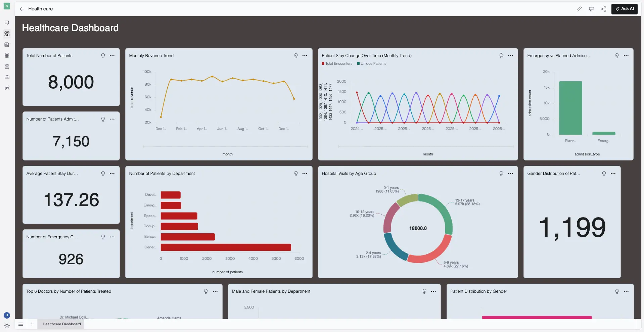This screenshot has width=644, height=332.
Task: Open the sheet list hamburger icon
Action: (x=21, y=324)
